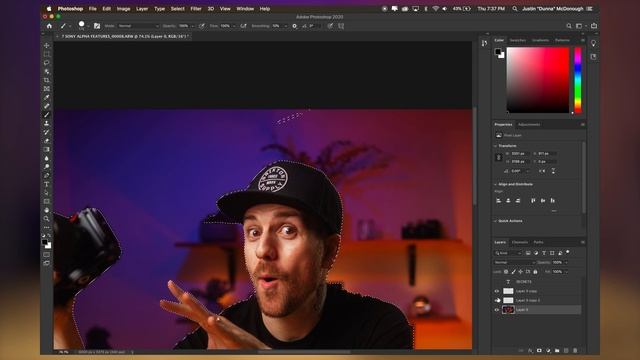Toggle visibility of Layer 0
The height and width of the screenshot is (360, 640).
tap(497, 310)
